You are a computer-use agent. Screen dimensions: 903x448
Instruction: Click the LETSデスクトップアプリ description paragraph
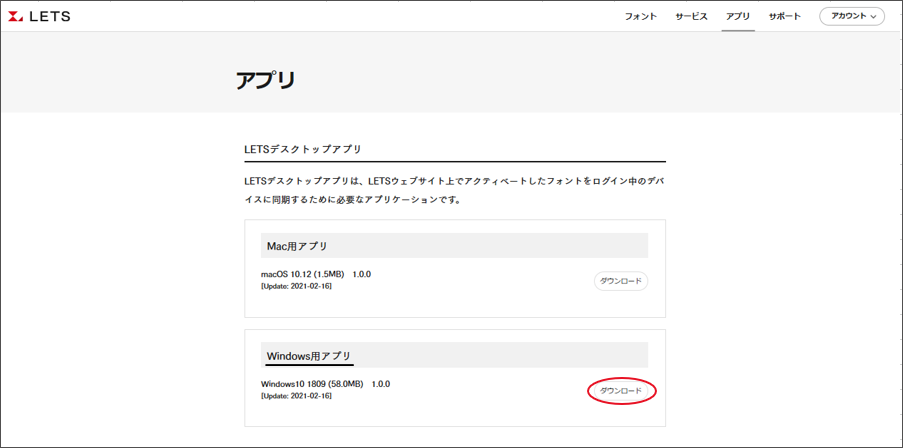(x=454, y=190)
